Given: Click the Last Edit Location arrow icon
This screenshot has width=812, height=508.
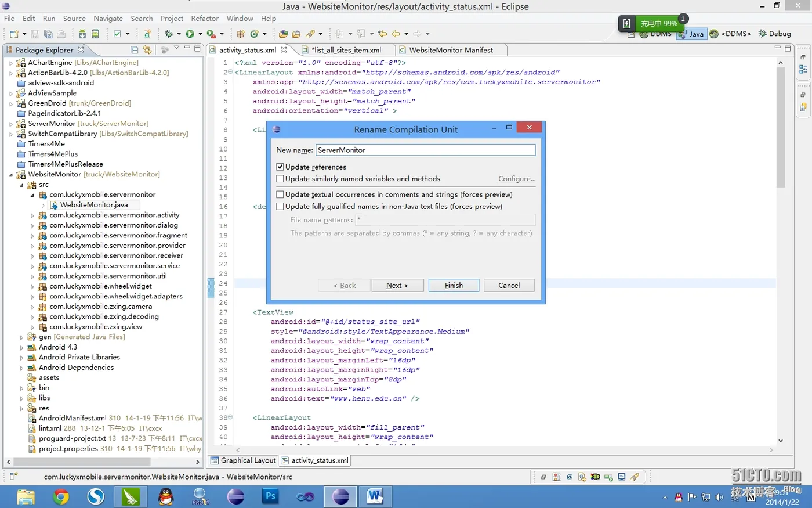Looking at the screenshot, I should coord(382,34).
